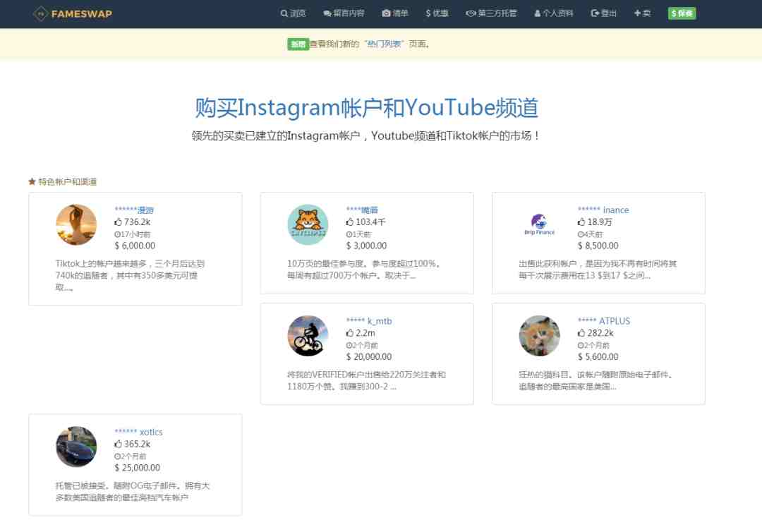Viewport: 762px width, 532px height.
Task: Click the green 新增 badge
Action: tap(298, 44)
